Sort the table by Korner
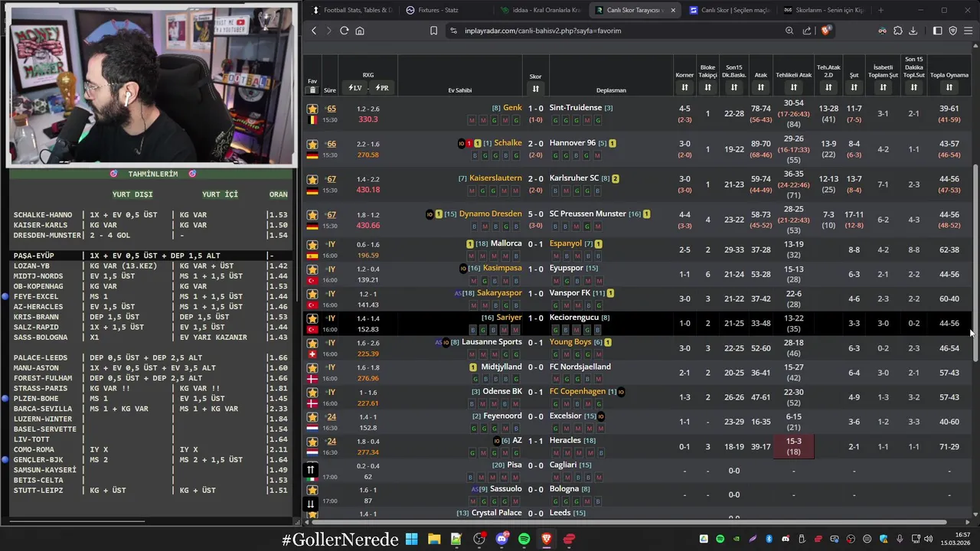Image resolution: width=980 pixels, height=551 pixels. (x=684, y=88)
